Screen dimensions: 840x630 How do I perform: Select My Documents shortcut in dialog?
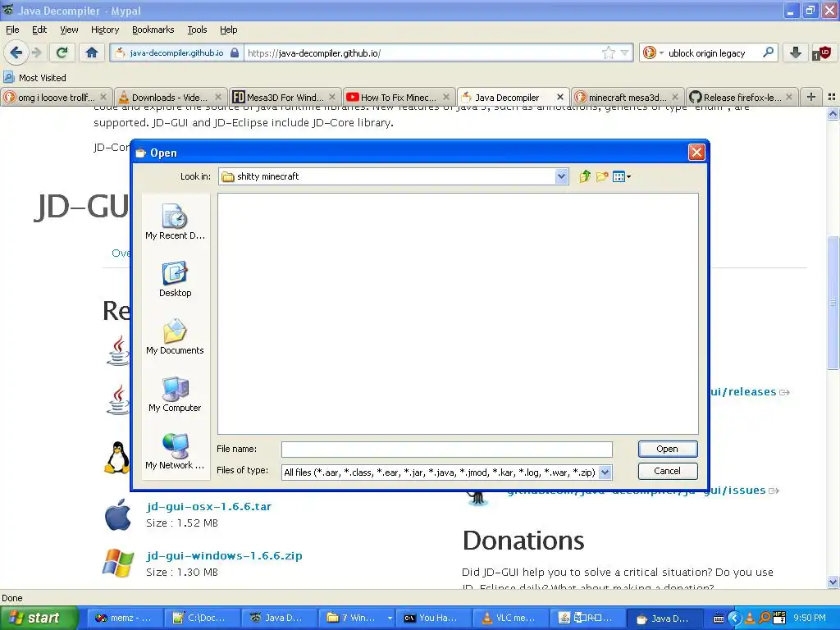tap(175, 337)
